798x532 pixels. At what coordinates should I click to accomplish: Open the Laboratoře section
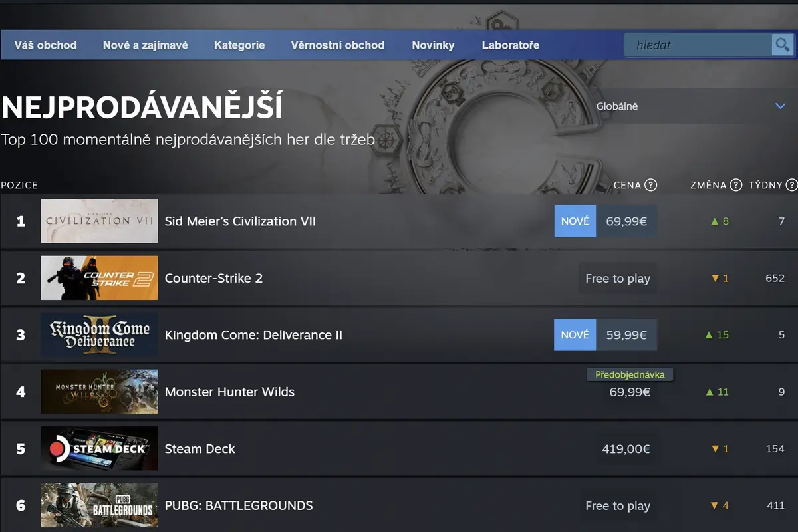coord(511,45)
